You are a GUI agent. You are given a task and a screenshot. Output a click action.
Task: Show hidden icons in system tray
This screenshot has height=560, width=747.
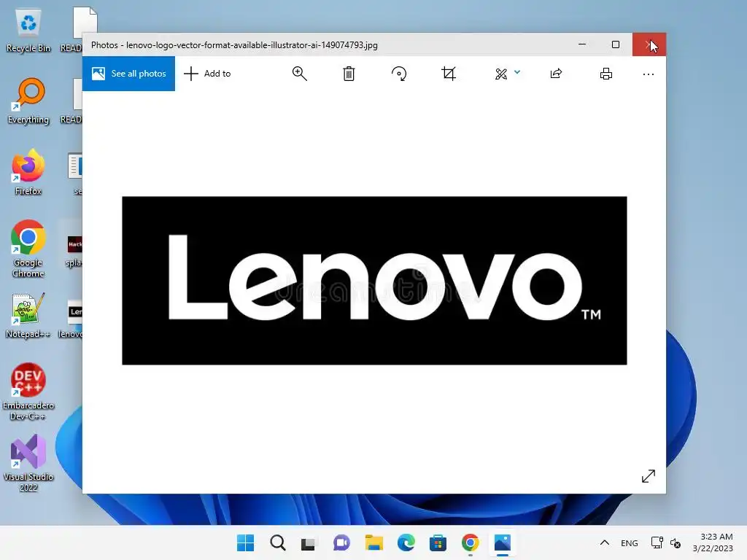(605, 542)
